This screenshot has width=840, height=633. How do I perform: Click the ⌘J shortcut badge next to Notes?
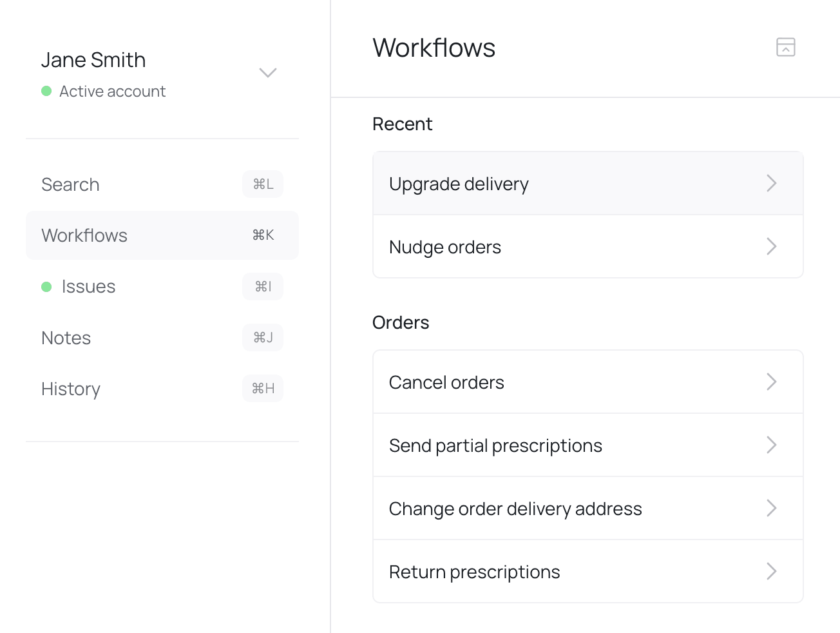[263, 337]
